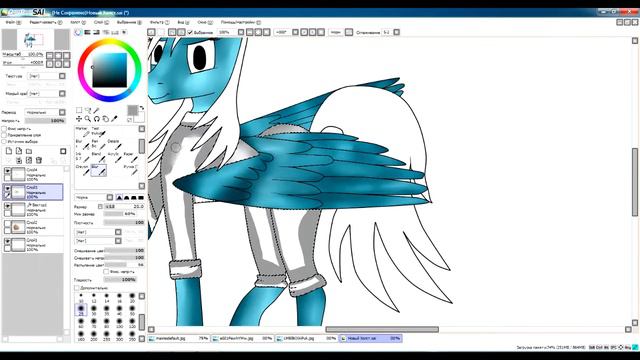This screenshot has height=360, width=640.
Task: Adjust the layer opacity 100% slider
Action: 45,121
